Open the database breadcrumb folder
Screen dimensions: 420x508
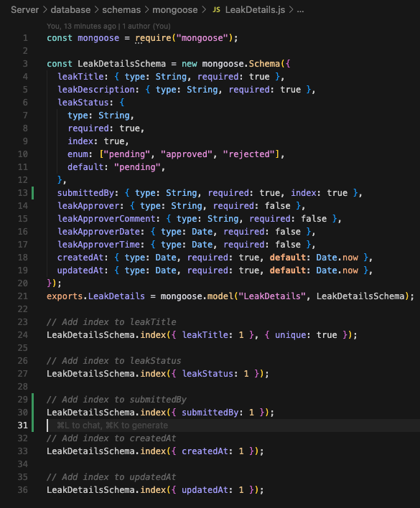(x=70, y=10)
